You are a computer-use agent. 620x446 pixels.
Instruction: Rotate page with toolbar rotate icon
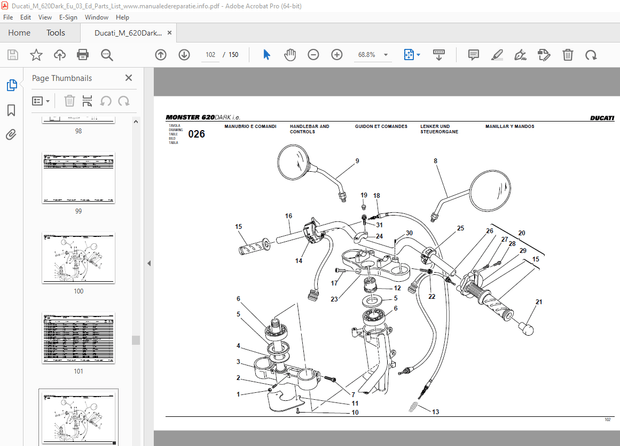click(591, 55)
